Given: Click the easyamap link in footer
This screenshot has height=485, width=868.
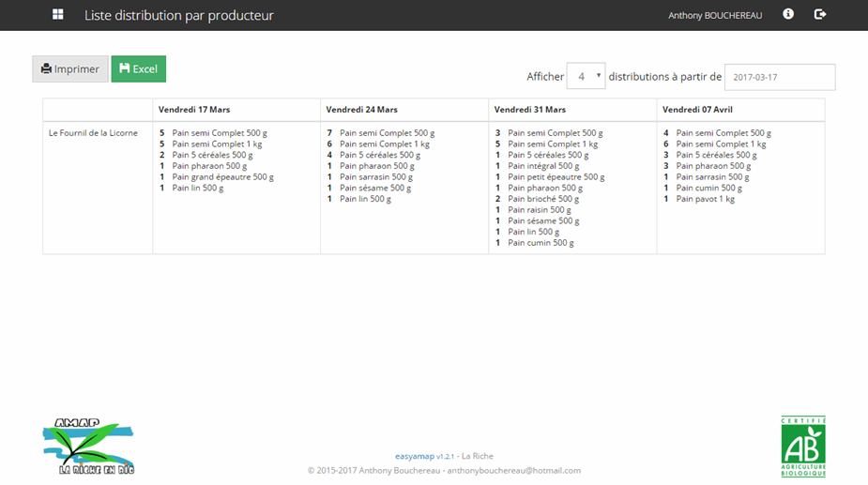Looking at the screenshot, I should [415, 456].
